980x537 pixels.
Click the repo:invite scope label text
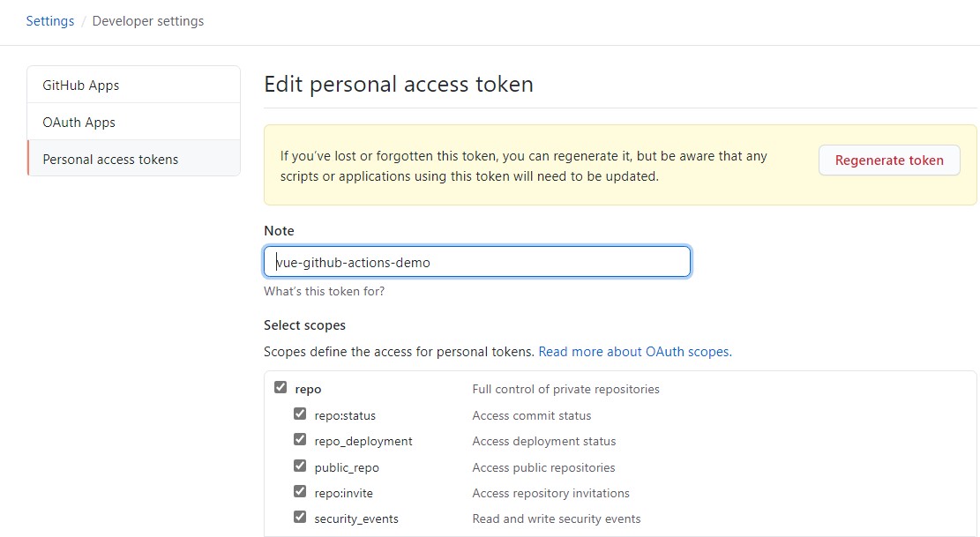344,493
